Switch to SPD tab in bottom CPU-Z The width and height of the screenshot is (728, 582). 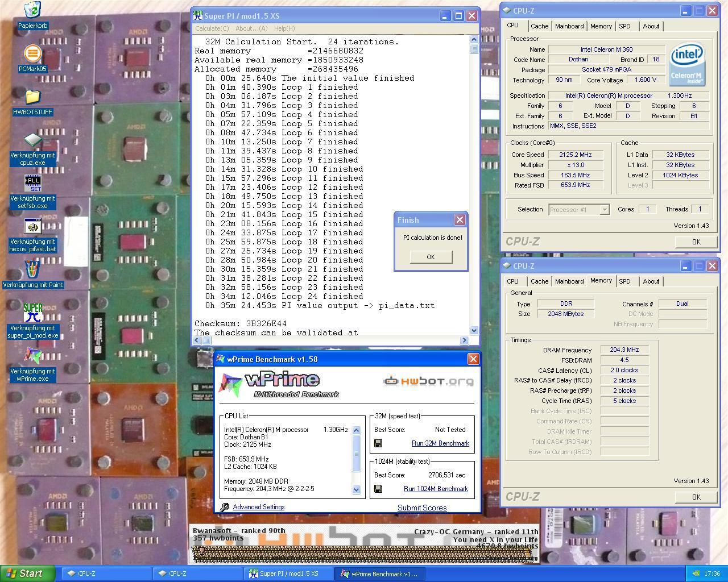pyautogui.click(x=624, y=281)
